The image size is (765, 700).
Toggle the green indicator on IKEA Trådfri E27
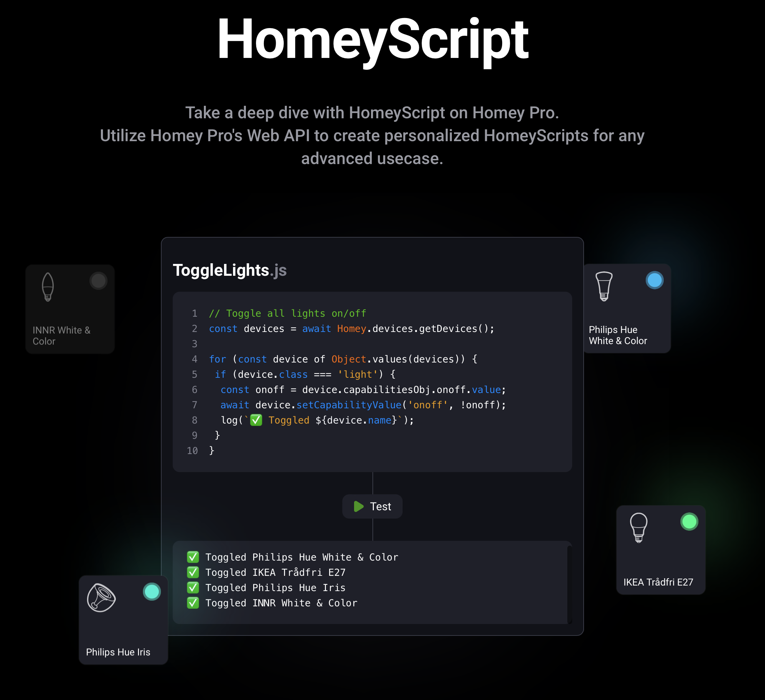click(689, 522)
